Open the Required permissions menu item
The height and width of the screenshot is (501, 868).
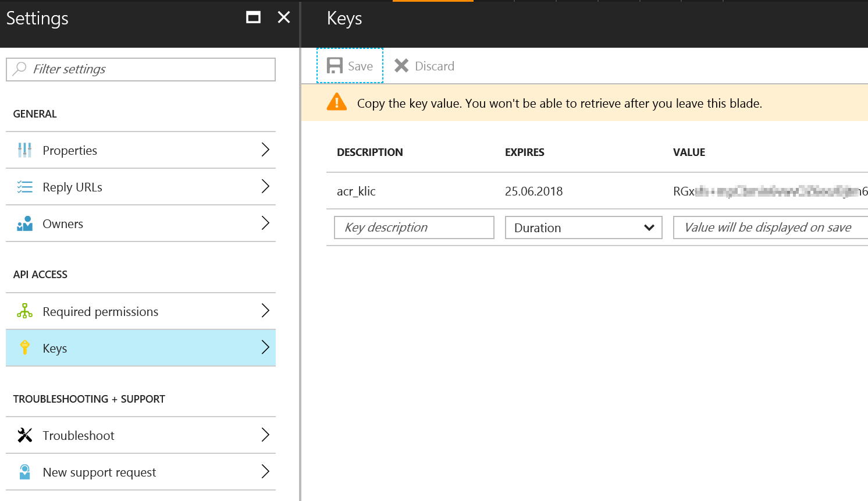(141, 311)
